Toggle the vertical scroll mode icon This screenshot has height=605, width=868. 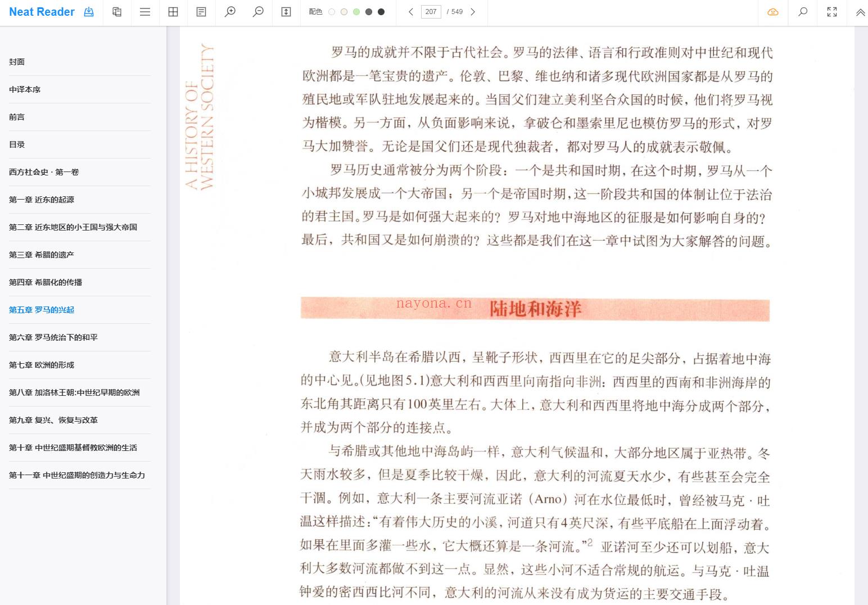point(286,12)
